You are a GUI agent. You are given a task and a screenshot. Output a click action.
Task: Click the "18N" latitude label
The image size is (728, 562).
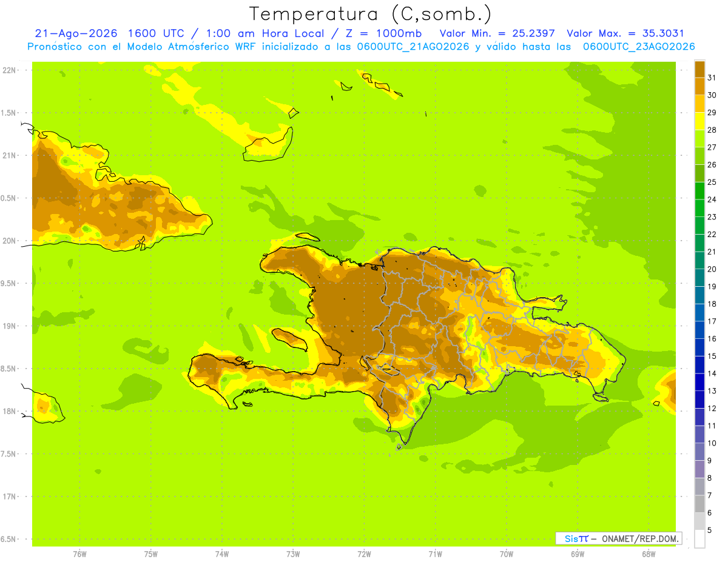click(x=9, y=411)
